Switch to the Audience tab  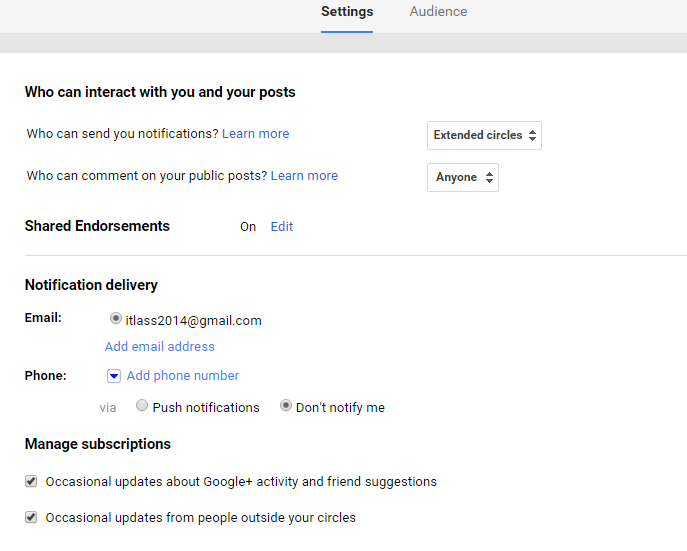click(x=438, y=12)
